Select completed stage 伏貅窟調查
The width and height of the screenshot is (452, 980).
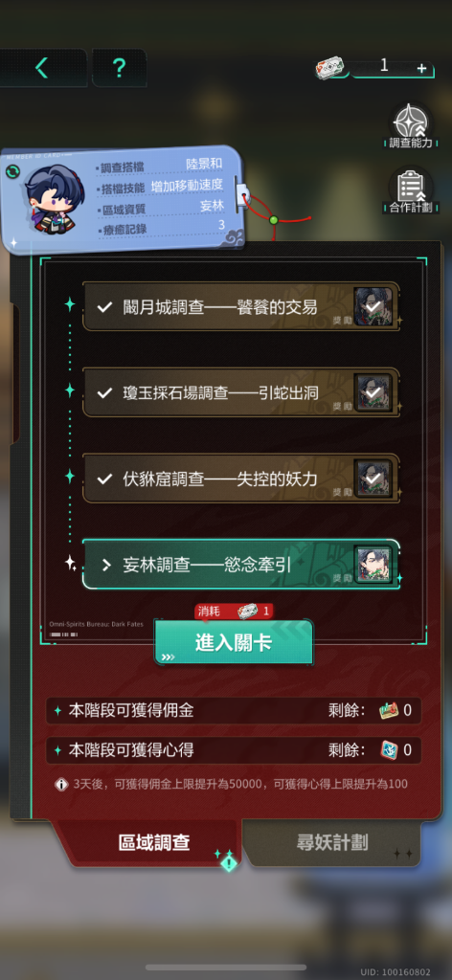coord(241,479)
